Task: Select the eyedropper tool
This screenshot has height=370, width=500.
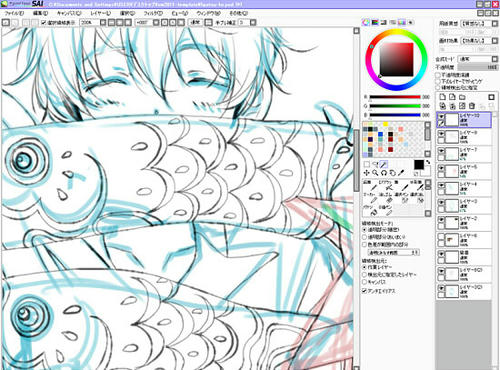Action: click(401, 173)
